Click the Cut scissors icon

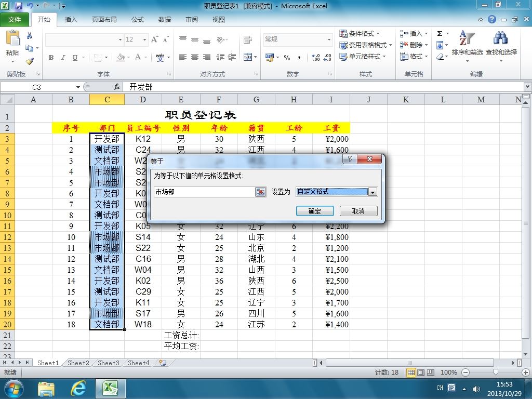30,35
